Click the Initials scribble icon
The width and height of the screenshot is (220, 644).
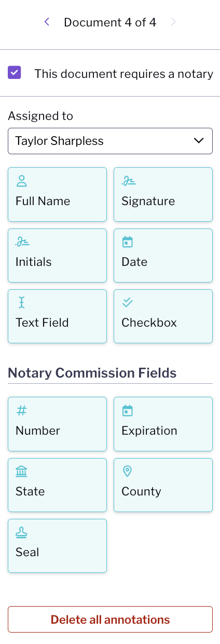point(22,242)
